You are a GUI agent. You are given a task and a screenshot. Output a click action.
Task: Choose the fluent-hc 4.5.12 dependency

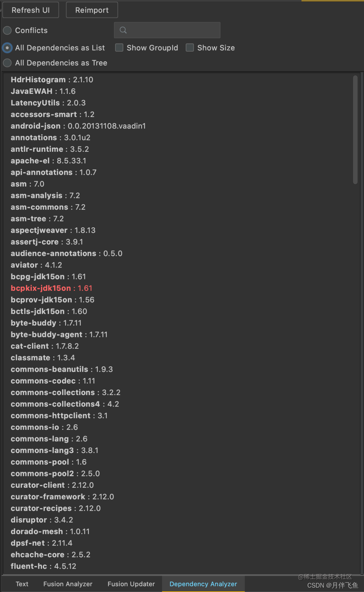tap(43, 566)
